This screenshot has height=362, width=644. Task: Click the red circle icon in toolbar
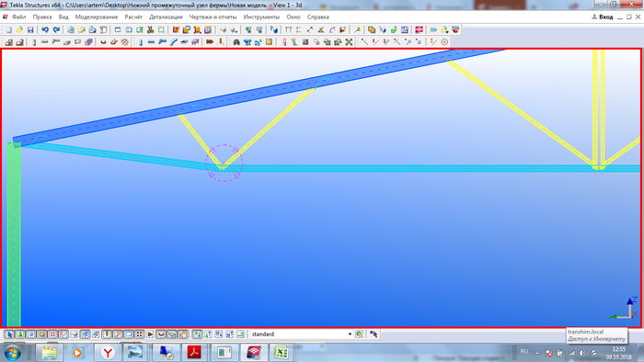coord(444,42)
